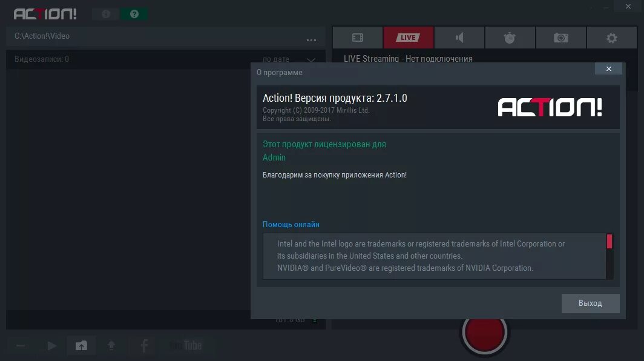
Task: Click the green help question icon
Action: [134, 14]
